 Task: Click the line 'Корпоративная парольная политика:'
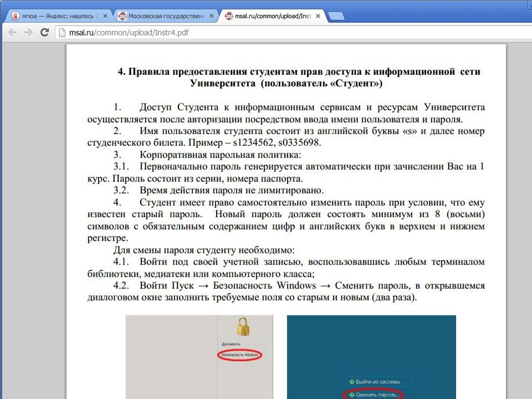[x=220, y=155]
